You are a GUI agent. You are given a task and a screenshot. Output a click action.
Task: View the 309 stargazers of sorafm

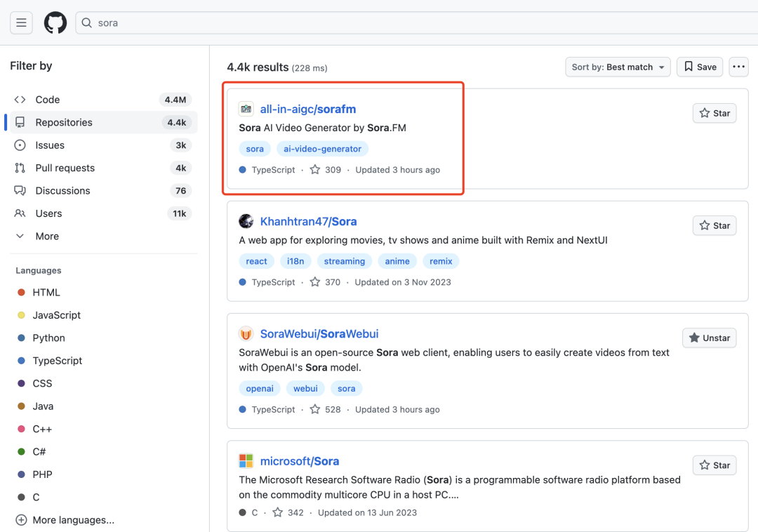coord(326,170)
